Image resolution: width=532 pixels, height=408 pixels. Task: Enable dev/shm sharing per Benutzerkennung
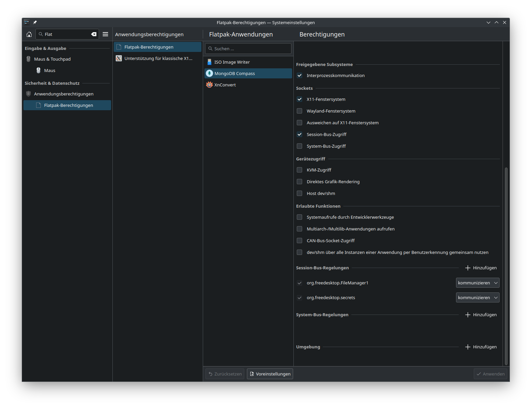point(299,252)
